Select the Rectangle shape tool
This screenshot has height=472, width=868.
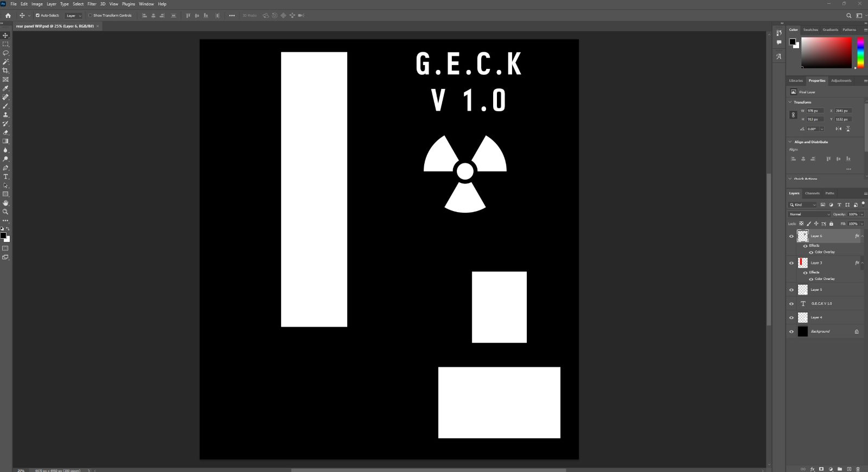(5, 194)
